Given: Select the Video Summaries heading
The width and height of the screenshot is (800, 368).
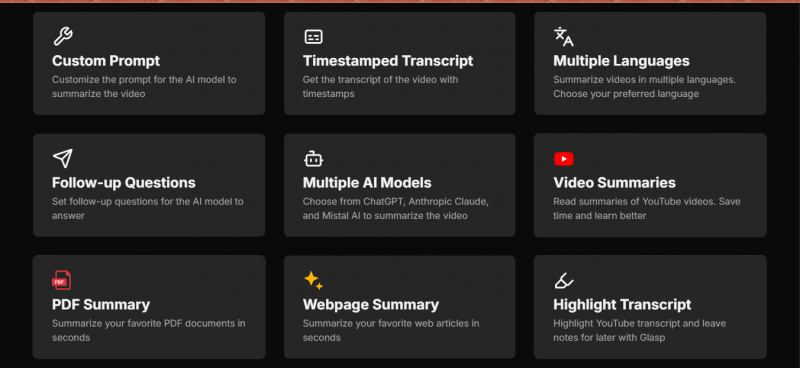Looking at the screenshot, I should [614, 183].
